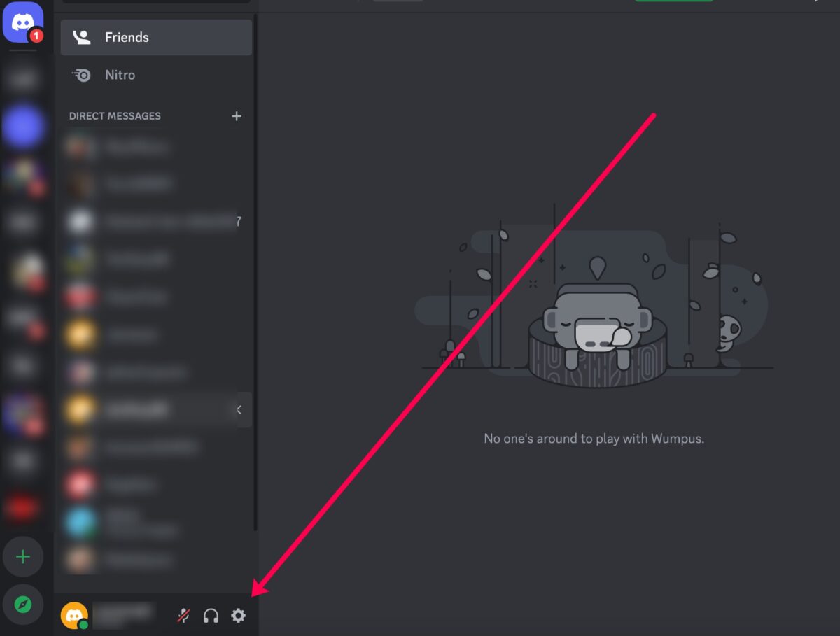Open User Settings gear

pos(239,616)
